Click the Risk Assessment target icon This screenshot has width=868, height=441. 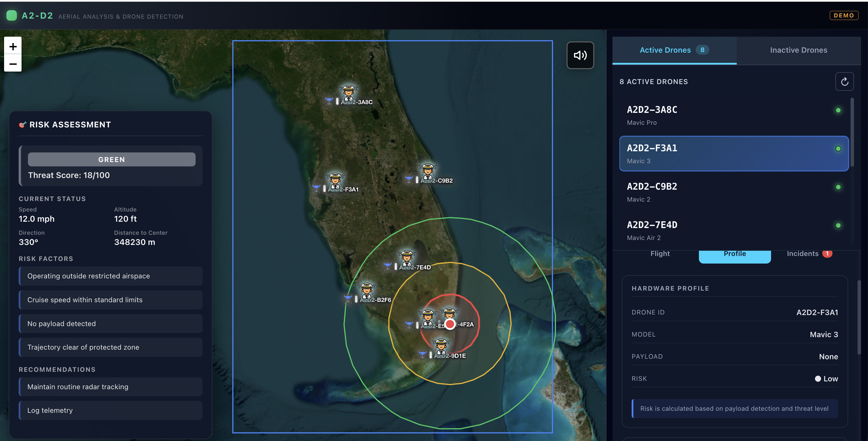point(23,125)
